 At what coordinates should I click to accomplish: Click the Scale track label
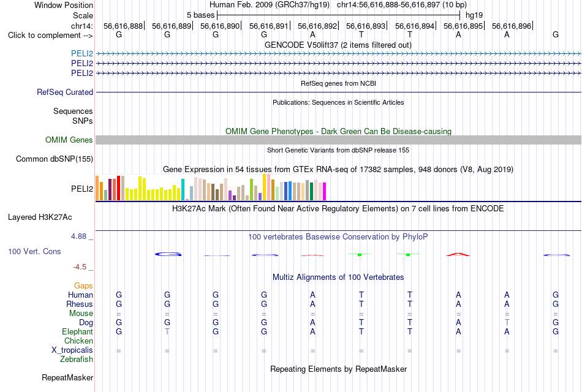(x=83, y=15)
